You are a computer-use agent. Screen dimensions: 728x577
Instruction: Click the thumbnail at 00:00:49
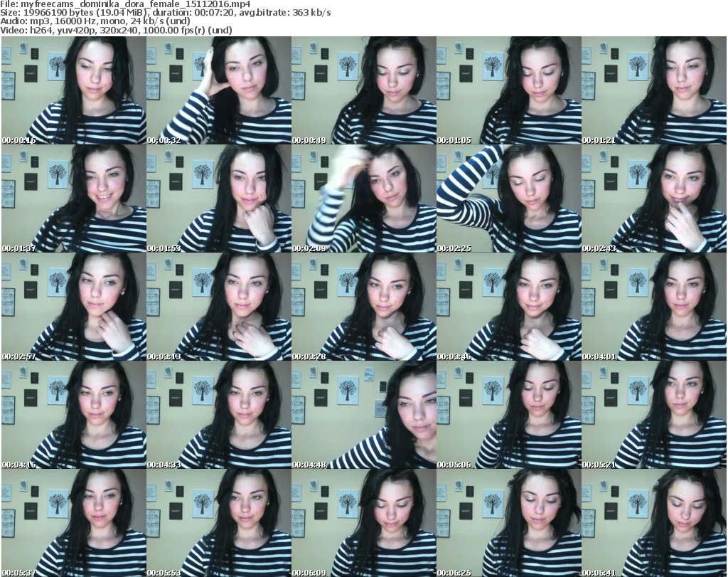[363, 91]
